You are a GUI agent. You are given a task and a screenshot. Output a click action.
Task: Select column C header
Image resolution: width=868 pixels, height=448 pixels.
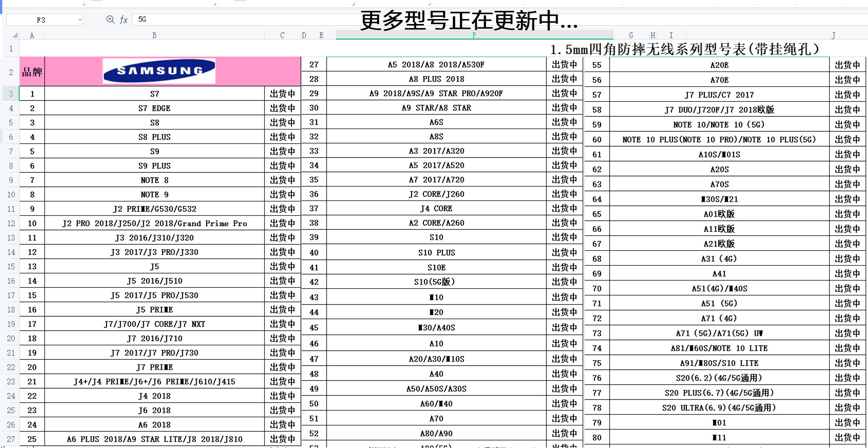[282, 35]
